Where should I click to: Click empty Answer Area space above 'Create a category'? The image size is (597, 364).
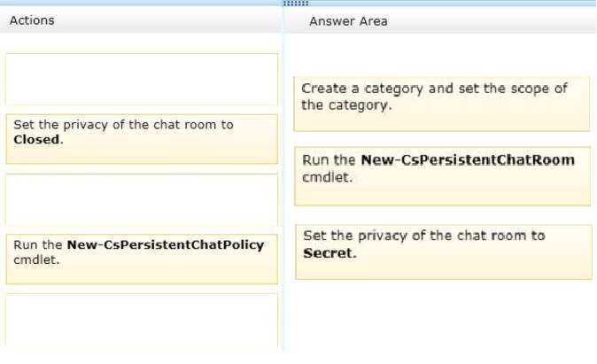pyautogui.click(x=442, y=55)
